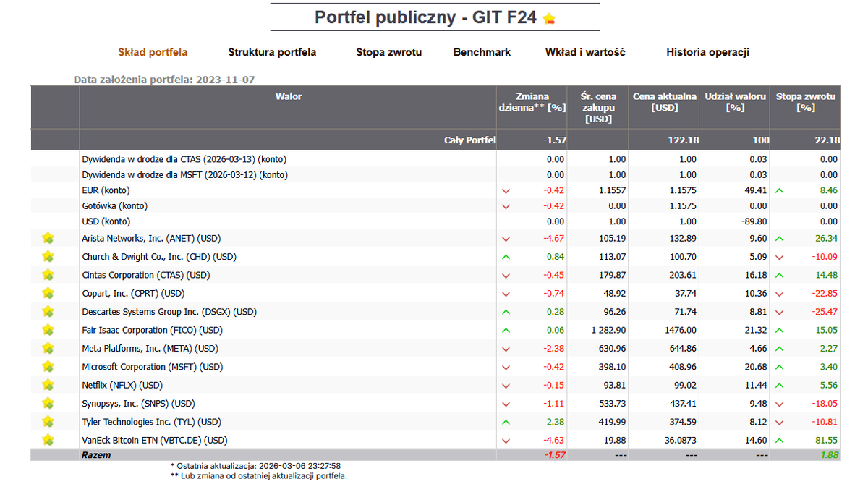Click the star icon for Cintas Corporation row
The width and height of the screenshot is (868, 492).
[48, 275]
